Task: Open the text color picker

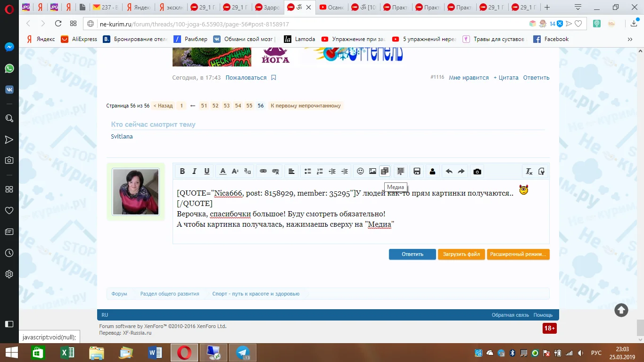Action: [x=223, y=172]
